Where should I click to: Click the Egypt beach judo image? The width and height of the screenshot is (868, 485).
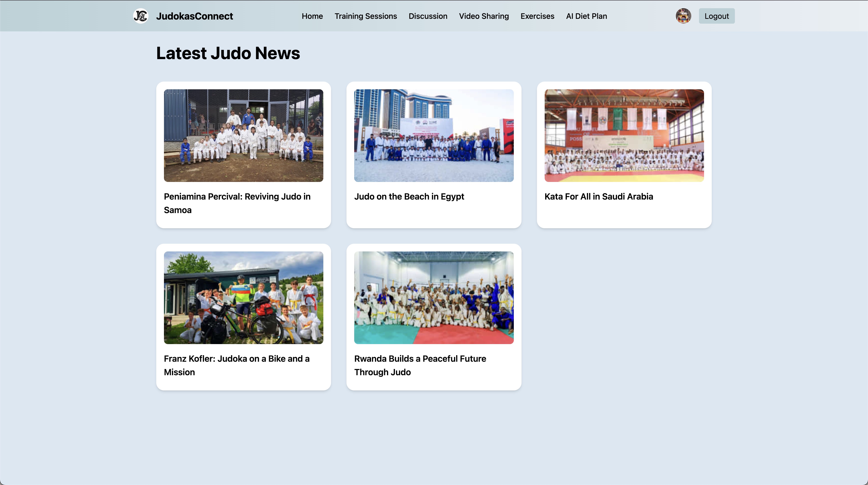[434, 135]
